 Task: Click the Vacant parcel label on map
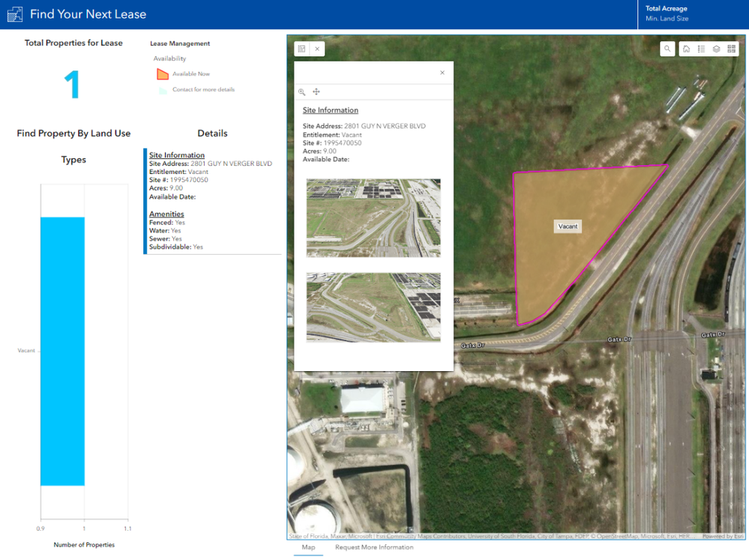click(x=568, y=226)
